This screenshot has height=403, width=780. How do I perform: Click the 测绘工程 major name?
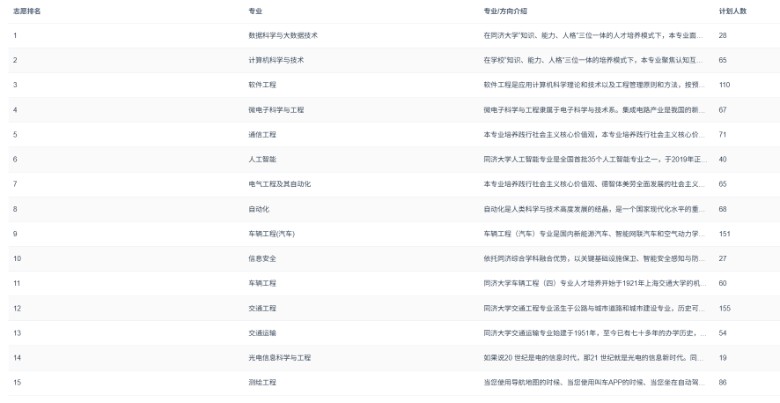(x=263, y=382)
